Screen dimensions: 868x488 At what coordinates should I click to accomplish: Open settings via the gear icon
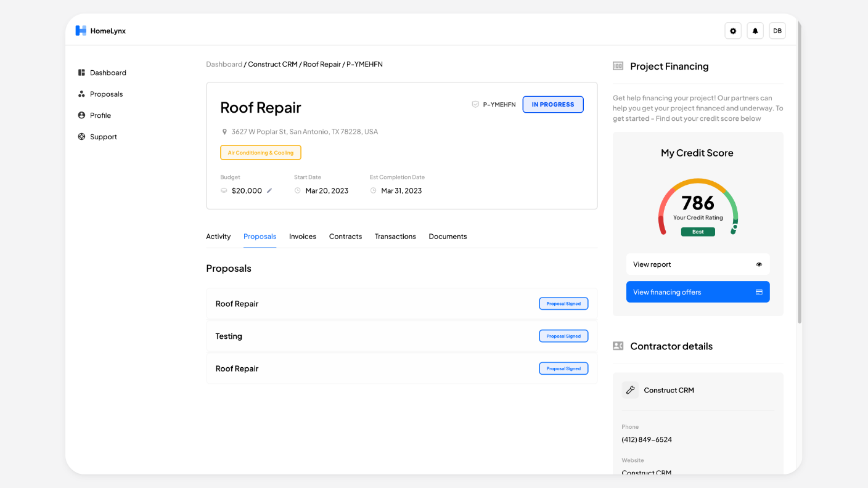[733, 31]
